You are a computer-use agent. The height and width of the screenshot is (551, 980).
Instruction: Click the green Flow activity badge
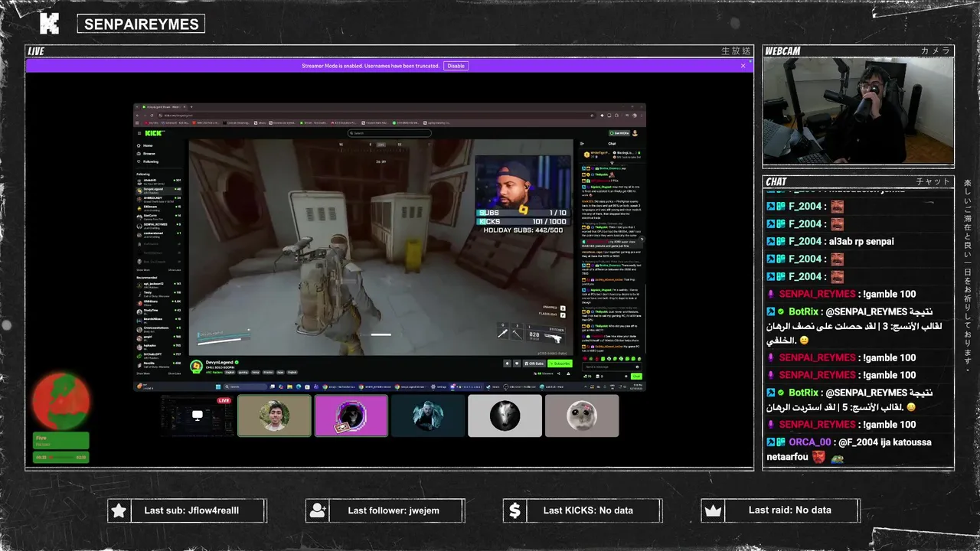click(x=60, y=441)
